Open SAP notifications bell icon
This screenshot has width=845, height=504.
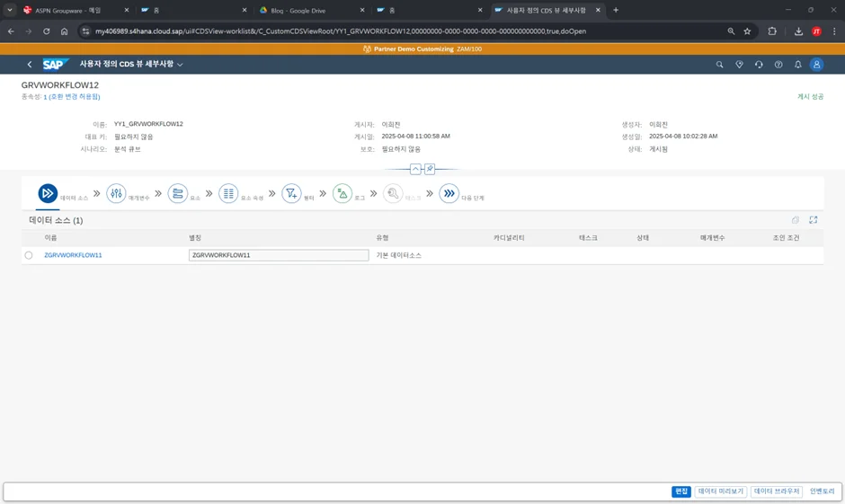pyautogui.click(x=797, y=65)
